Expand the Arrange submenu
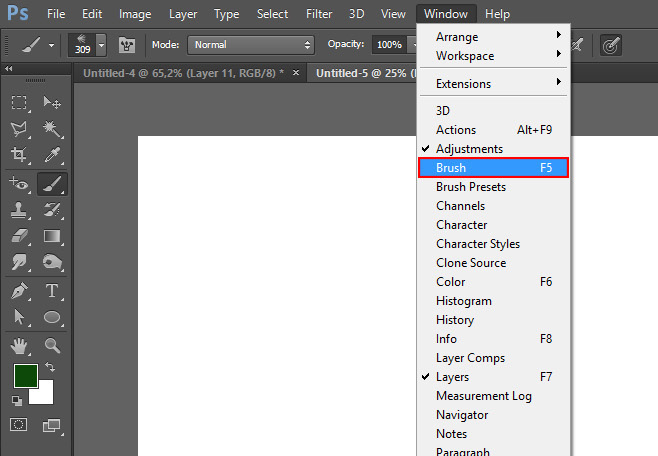 click(x=494, y=37)
